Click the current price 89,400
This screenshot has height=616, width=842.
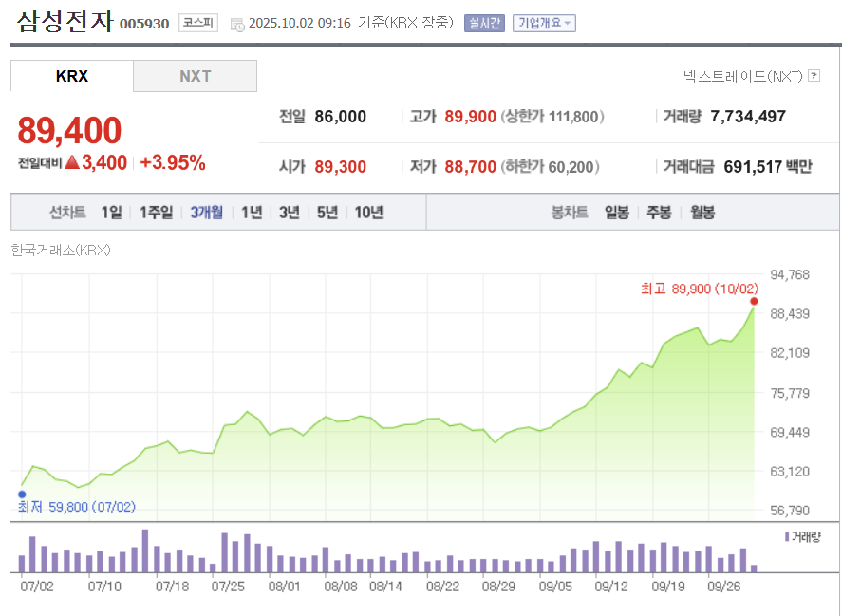click(70, 130)
